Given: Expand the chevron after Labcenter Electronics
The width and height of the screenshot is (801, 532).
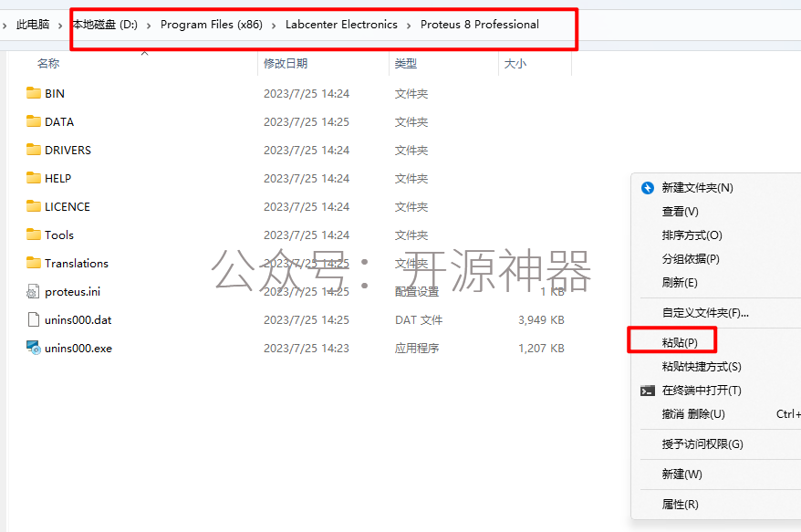Looking at the screenshot, I should pos(409,26).
